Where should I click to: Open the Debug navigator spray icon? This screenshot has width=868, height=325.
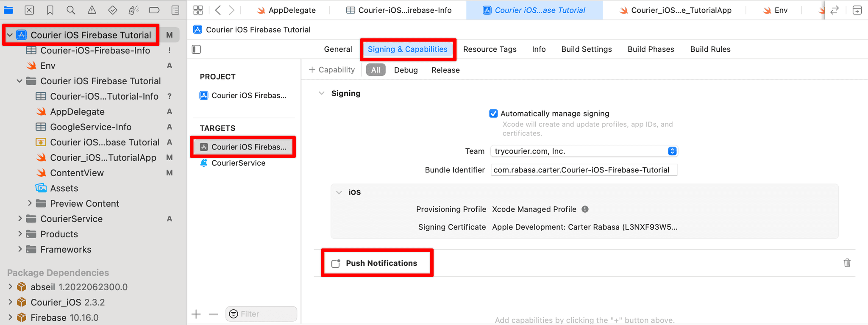134,10
